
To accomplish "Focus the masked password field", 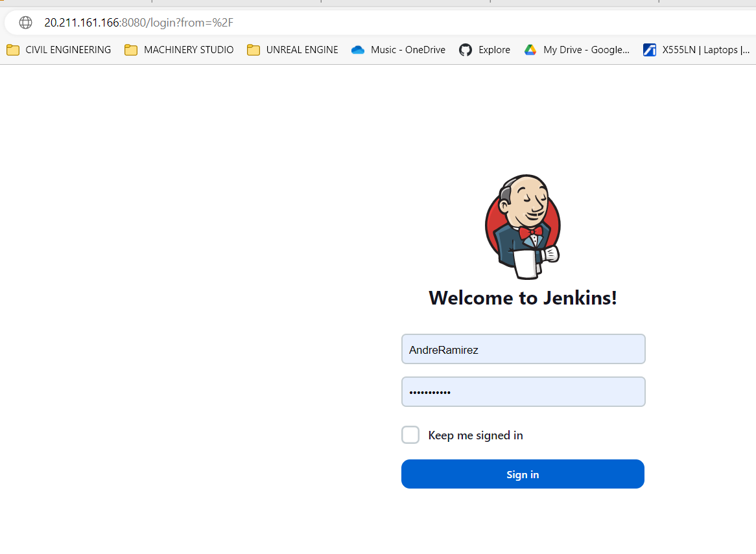I will point(523,391).
